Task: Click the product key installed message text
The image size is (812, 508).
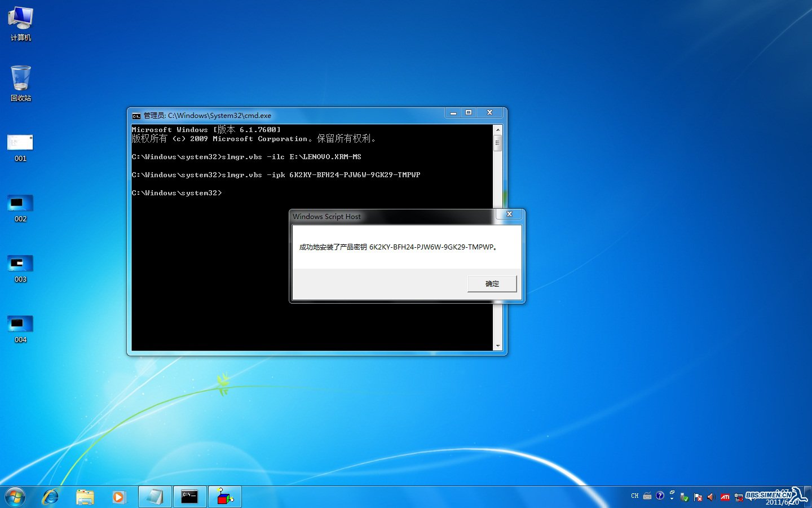Action: click(399, 247)
